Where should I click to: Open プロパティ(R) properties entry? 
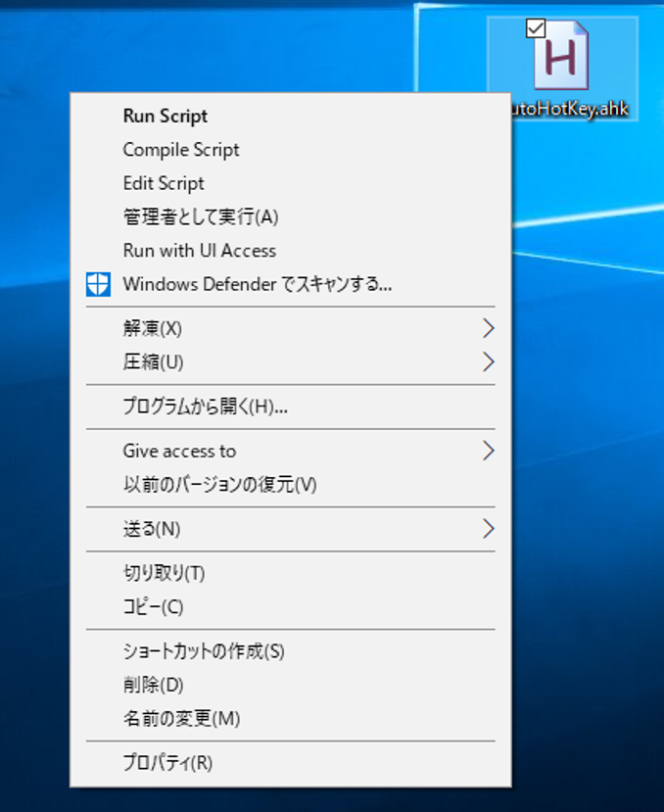(291, 763)
